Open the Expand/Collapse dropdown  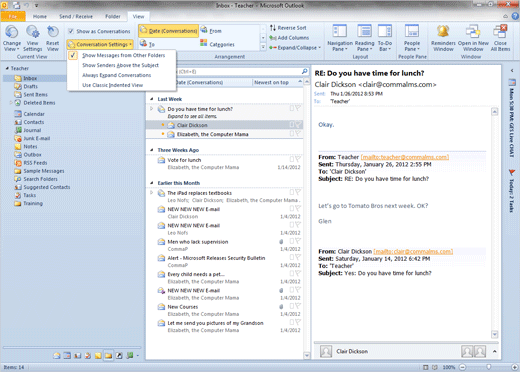click(295, 48)
